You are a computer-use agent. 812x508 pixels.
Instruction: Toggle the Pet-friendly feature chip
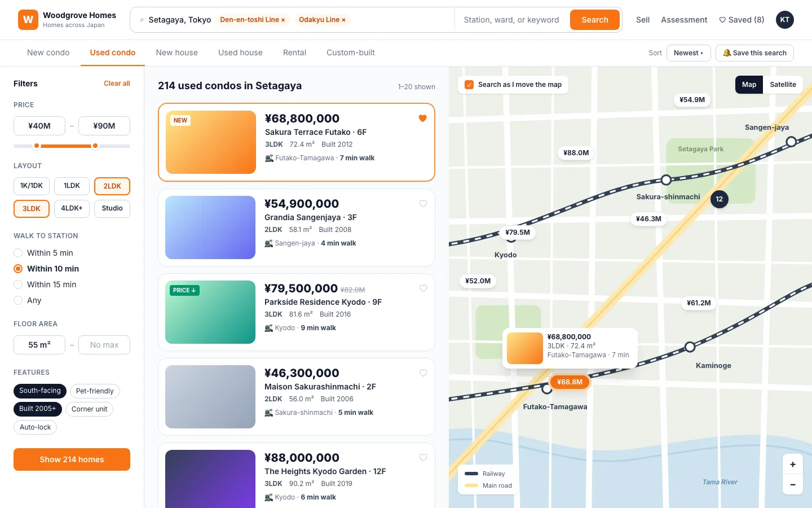tap(95, 391)
